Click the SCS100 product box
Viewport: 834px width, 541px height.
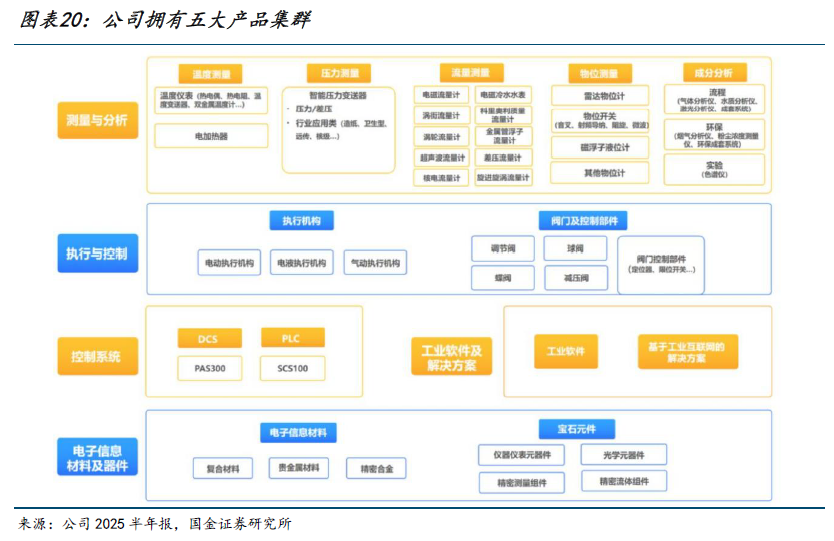tap(293, 368)
